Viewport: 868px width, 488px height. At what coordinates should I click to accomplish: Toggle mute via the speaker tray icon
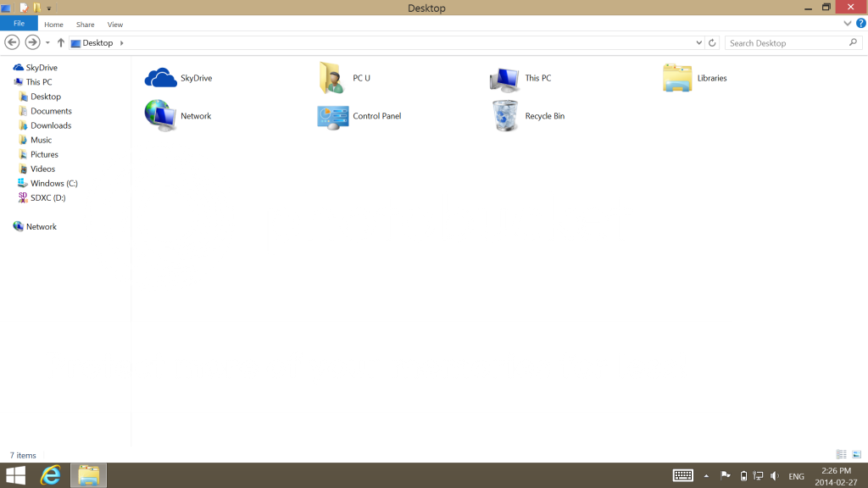point(774,475)
